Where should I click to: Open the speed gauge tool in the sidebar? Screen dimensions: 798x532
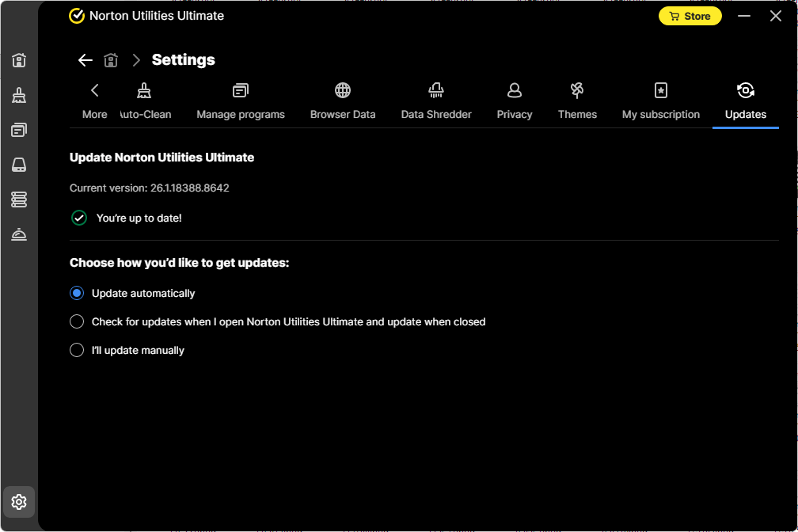point(19,234)
